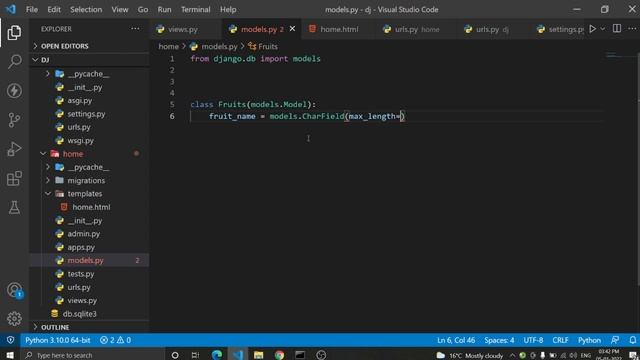Switch to the home.html tab
Screen dimensions: 640x360
(x=338, y=29)
